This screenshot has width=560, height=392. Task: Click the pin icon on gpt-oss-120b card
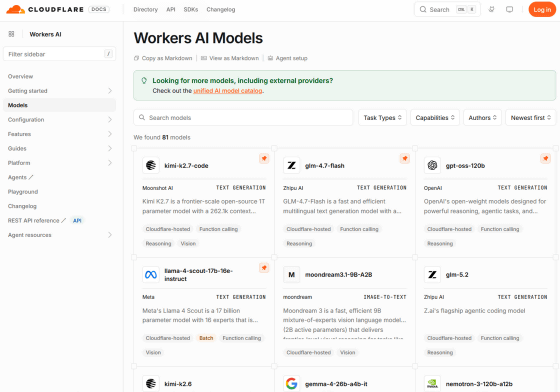545,158
